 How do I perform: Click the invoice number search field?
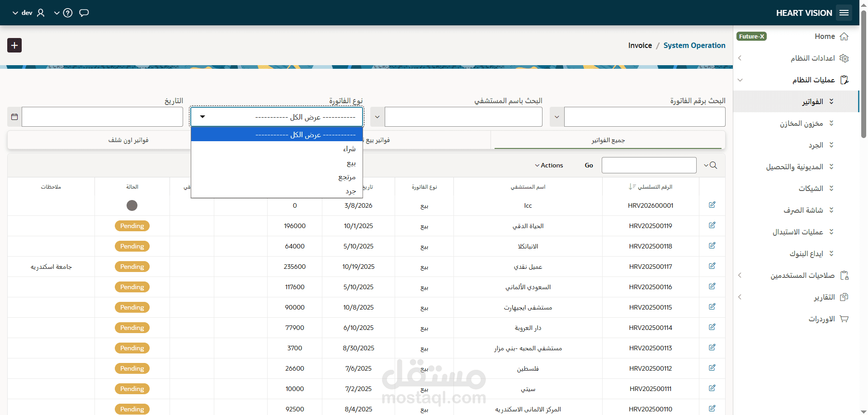point(645,117)
